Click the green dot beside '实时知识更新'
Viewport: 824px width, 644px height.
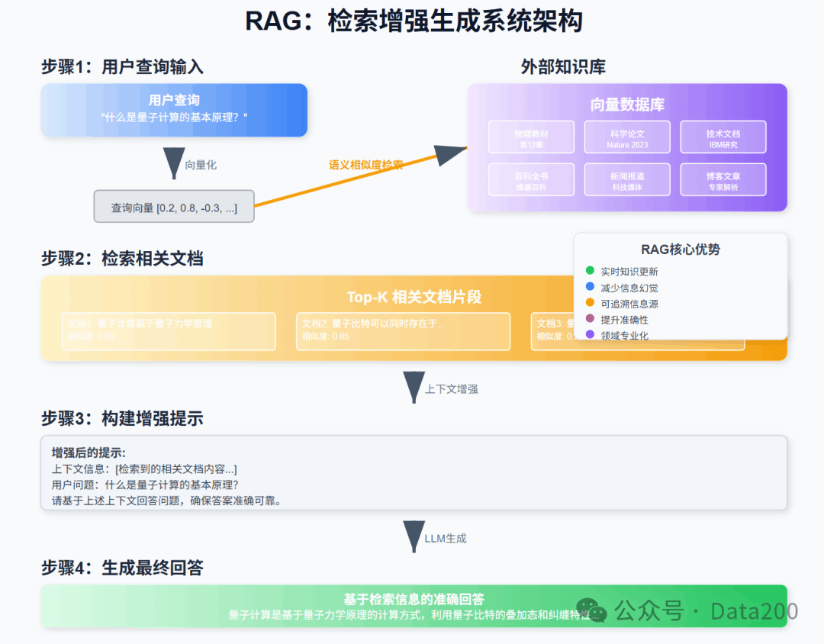pyautogui.click(x=590, y=271)
